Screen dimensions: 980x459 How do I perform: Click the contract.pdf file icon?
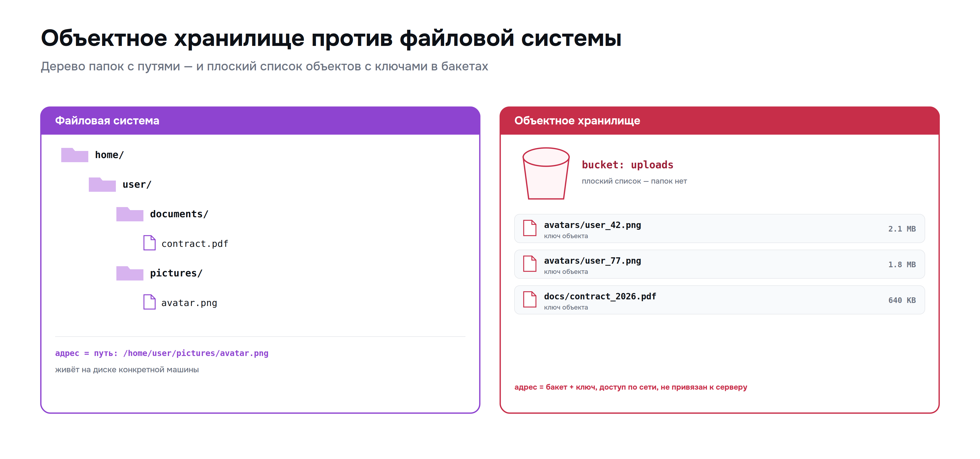pyautogui.click(x=150, y=243)
